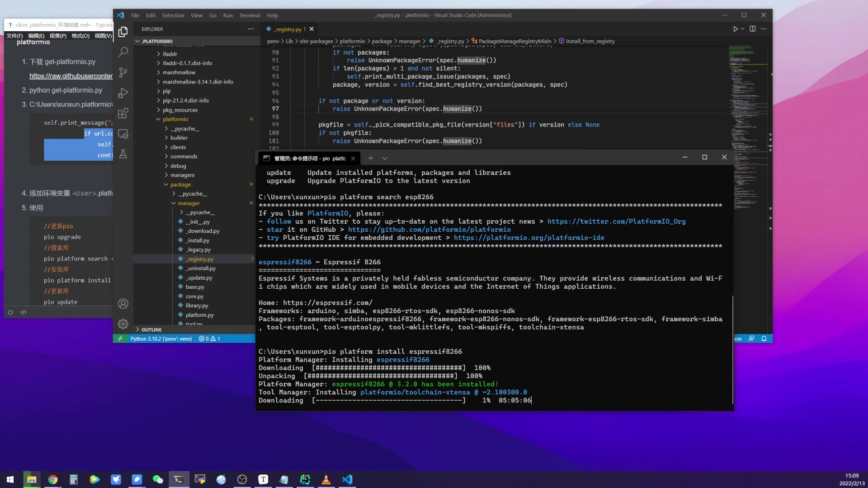Open the Remote Explorer panel
Screen dimensions: 868x488
pyautogui.click(x=123, y=134)
